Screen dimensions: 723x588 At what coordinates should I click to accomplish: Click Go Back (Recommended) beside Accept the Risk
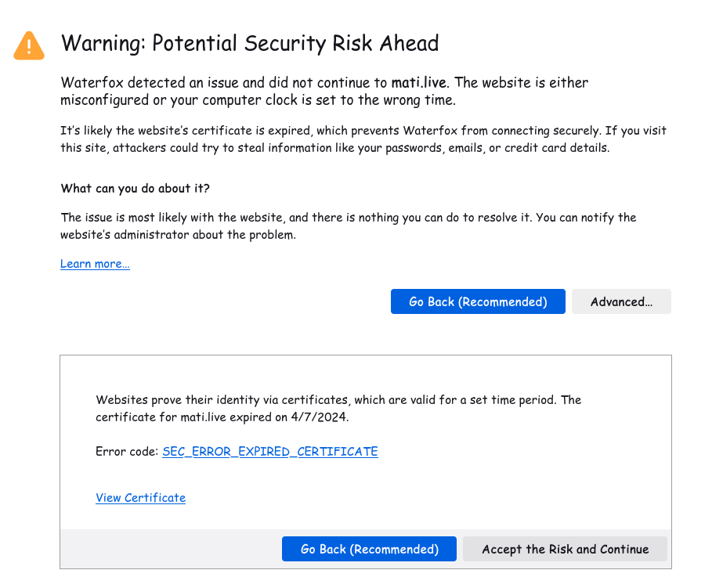tap(369, 549)
